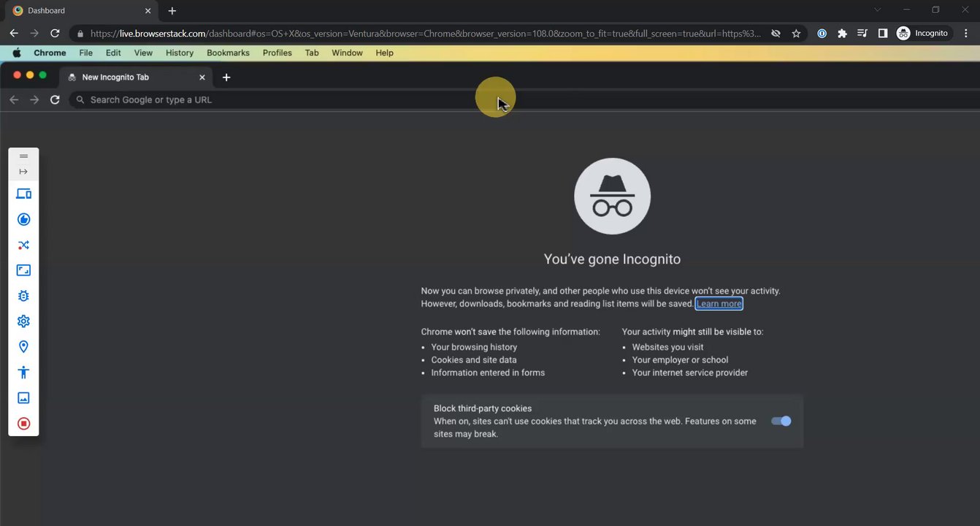Viewport: 980px width, 526px height.
Task: Click the sidebar drag handle lines icon
Action: click(23, 156)
